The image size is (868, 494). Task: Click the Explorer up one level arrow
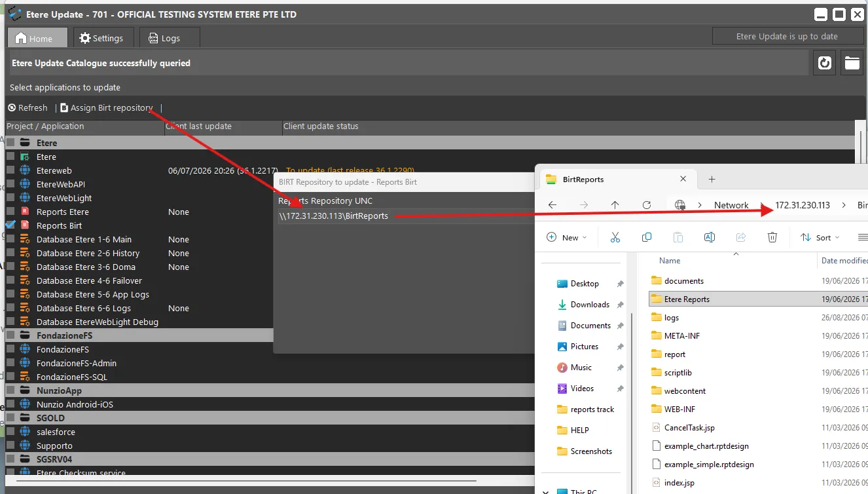[x=615, y=205]
